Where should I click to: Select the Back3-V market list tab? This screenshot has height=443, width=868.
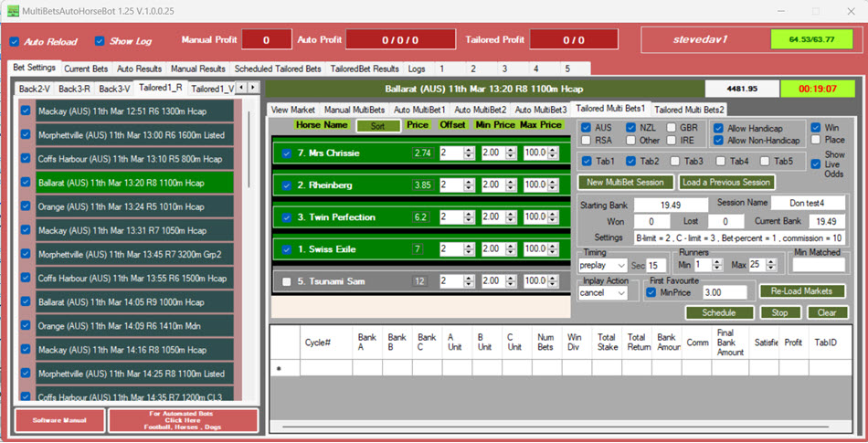(114, 89)
